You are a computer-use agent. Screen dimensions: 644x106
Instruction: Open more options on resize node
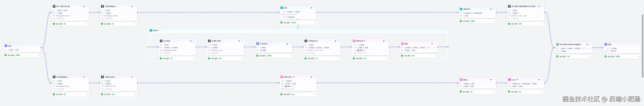(x=542, y=80)
